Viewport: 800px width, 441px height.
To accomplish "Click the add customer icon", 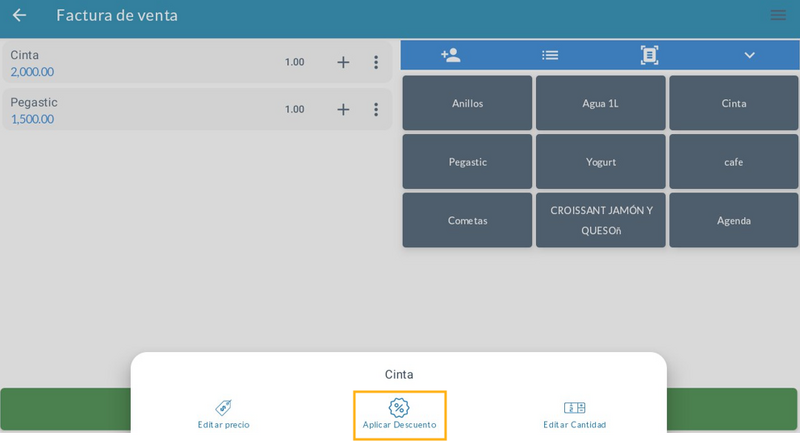I will [x=450, y=56].
